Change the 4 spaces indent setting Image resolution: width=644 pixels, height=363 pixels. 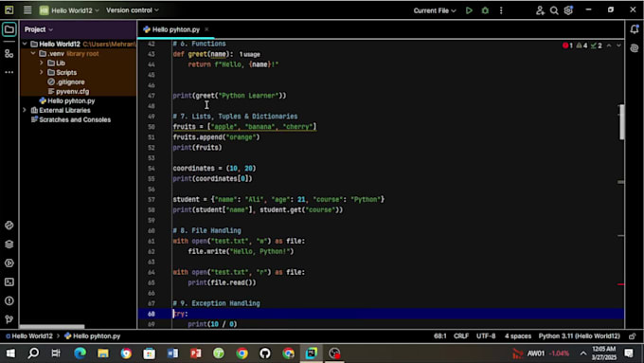coord(518,336)
